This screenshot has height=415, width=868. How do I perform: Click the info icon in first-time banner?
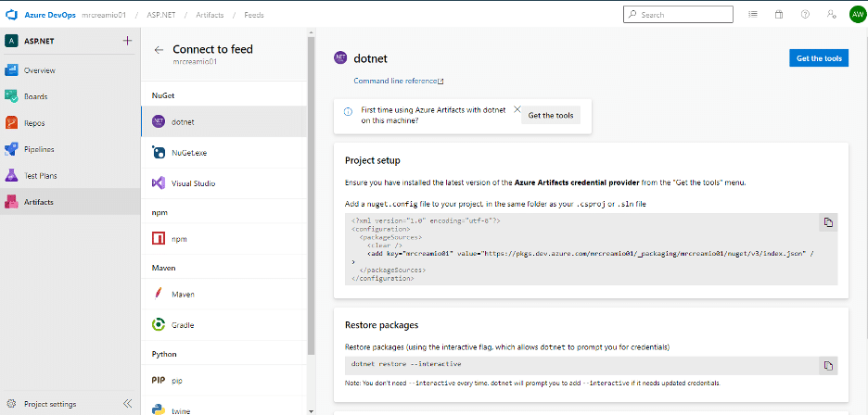coord(348,112)
